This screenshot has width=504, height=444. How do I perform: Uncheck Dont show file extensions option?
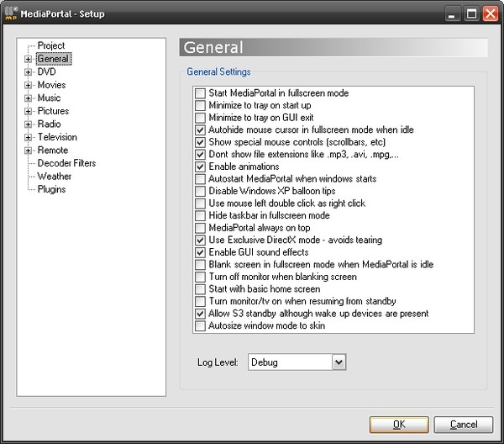point(200,155)
